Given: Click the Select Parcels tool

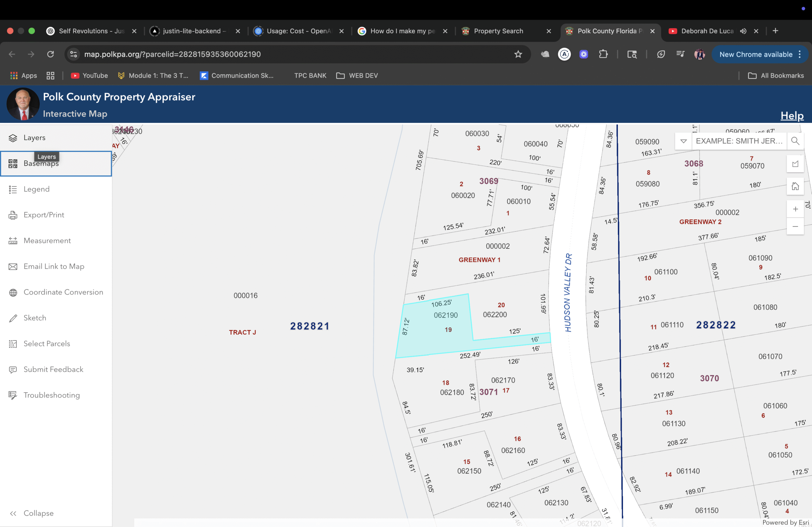Looking at the screenshot, I should point(47,344).
